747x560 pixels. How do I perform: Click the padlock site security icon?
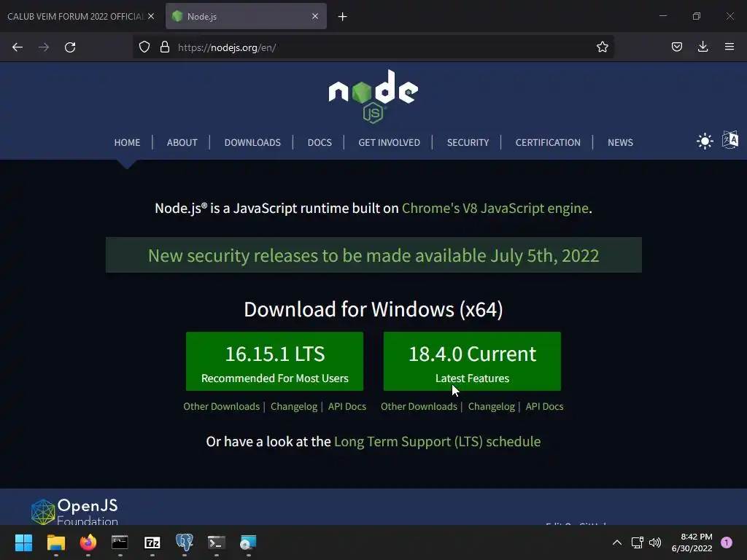[165, 47]
